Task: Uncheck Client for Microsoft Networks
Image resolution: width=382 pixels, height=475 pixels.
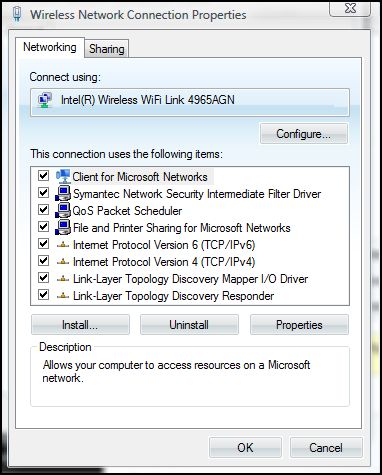Action: pyautogui.click(x=43, y=176)
